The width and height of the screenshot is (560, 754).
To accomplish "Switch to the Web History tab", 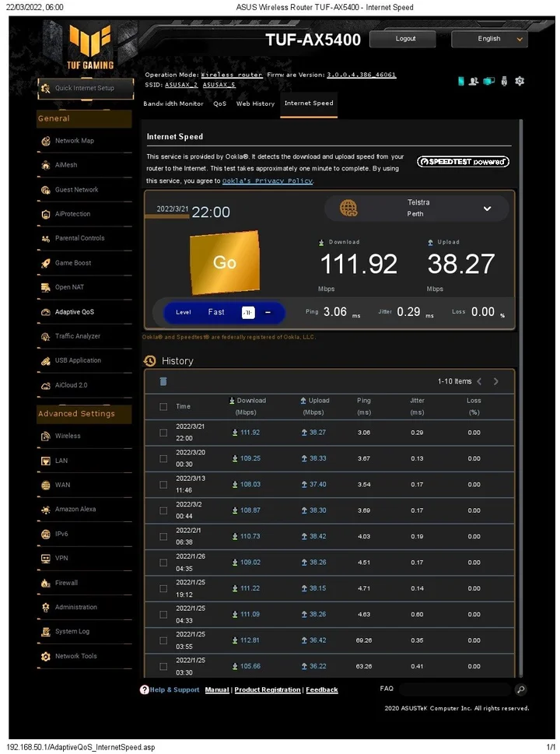I will point(255,103).
